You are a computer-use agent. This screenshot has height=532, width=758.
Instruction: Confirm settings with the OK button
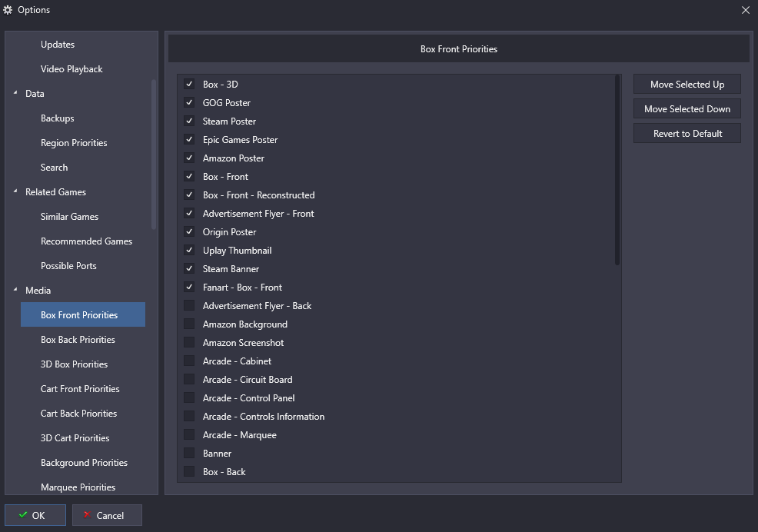click(35, 515)
